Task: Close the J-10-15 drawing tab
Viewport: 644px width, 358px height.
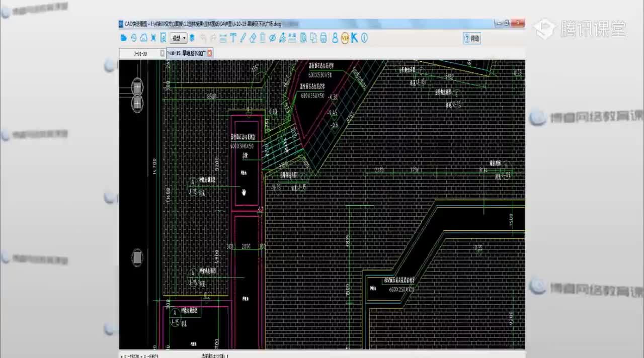Action: coord(210,53)
